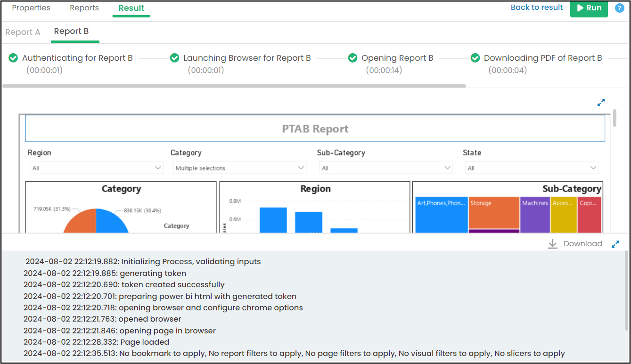Click the 'generating token' log line
The width and height of the screenshot is (631, 364).
pyautogui.click(x=105, y=274)
